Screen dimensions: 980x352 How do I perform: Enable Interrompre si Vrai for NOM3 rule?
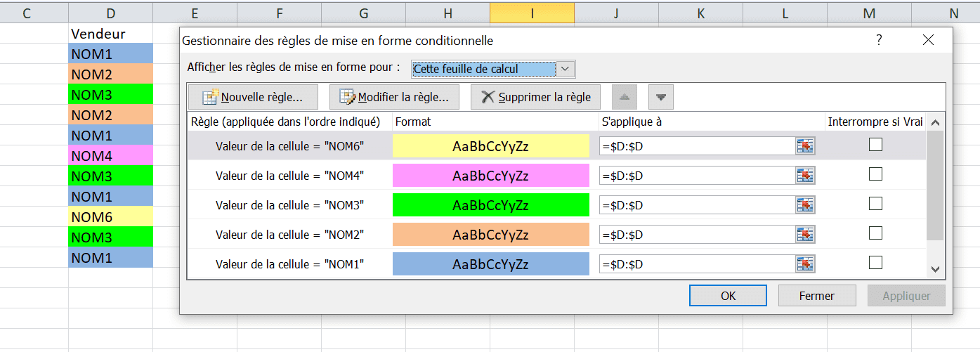(875, 204)
